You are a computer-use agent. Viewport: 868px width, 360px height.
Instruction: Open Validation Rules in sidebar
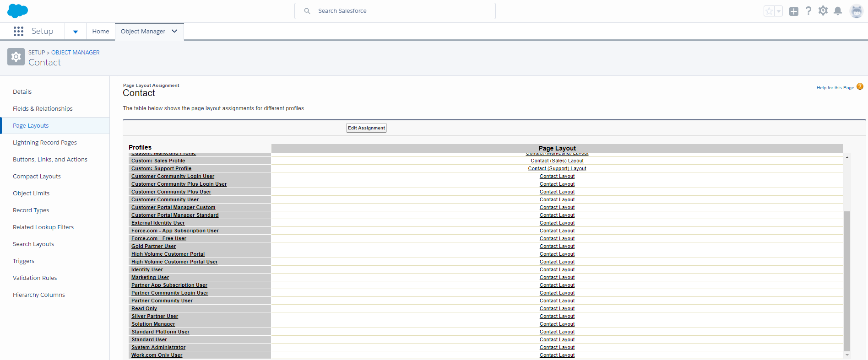pyautogui.click(x=35, y=278)
